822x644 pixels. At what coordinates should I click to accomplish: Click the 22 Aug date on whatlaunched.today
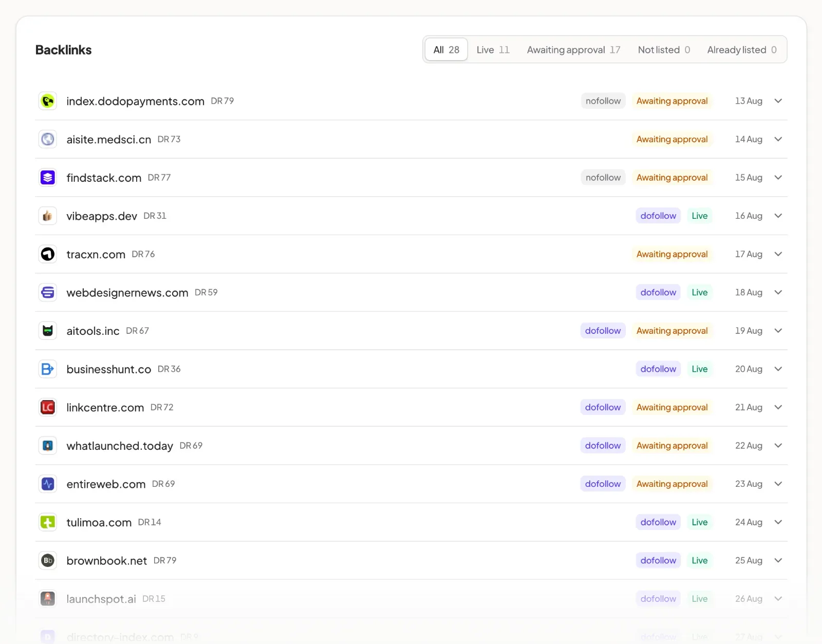[x=749, y=446]
